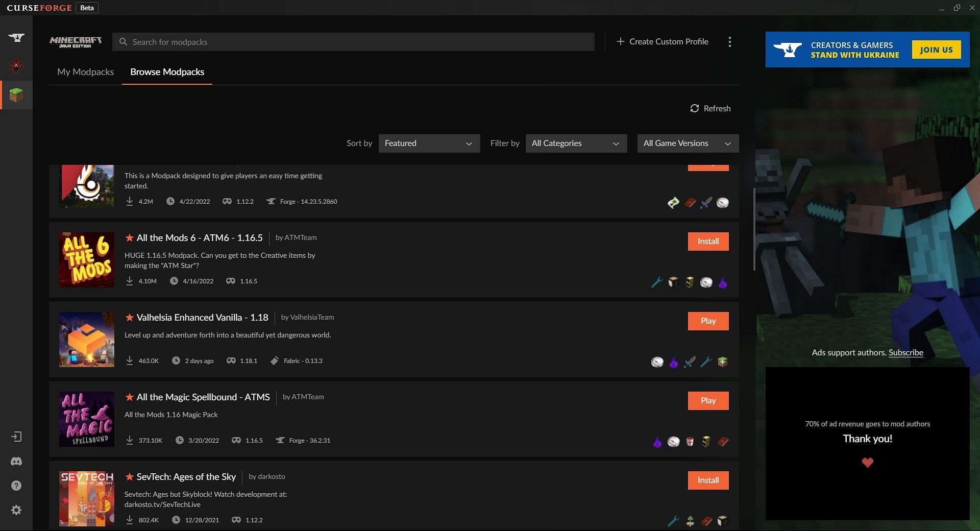Install All the Mods 6 modpack
This screenshot has width=980, height=531.
pos(708,242)
